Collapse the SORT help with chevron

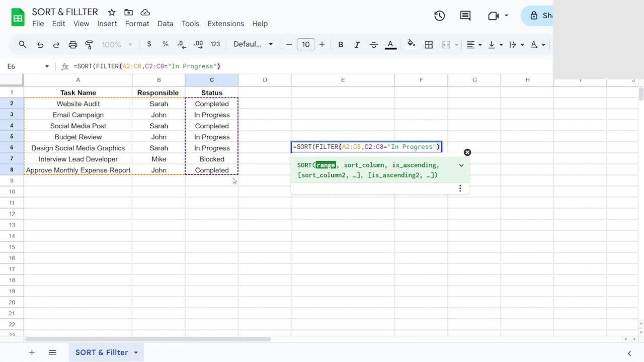tap(461, 165)
